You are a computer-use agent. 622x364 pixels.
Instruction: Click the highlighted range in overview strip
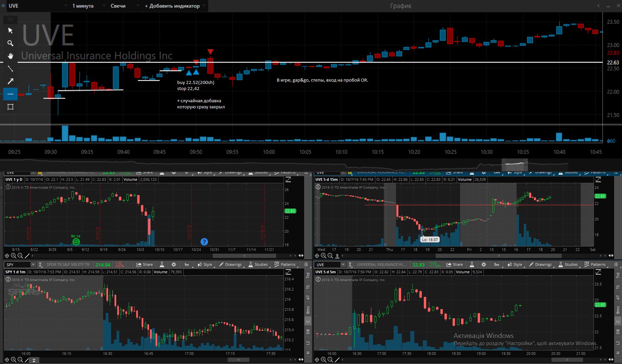click(515, 165)
